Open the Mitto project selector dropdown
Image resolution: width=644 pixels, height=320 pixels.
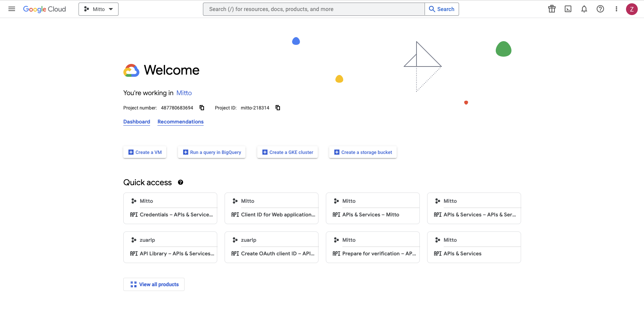[x=98, y=9]
